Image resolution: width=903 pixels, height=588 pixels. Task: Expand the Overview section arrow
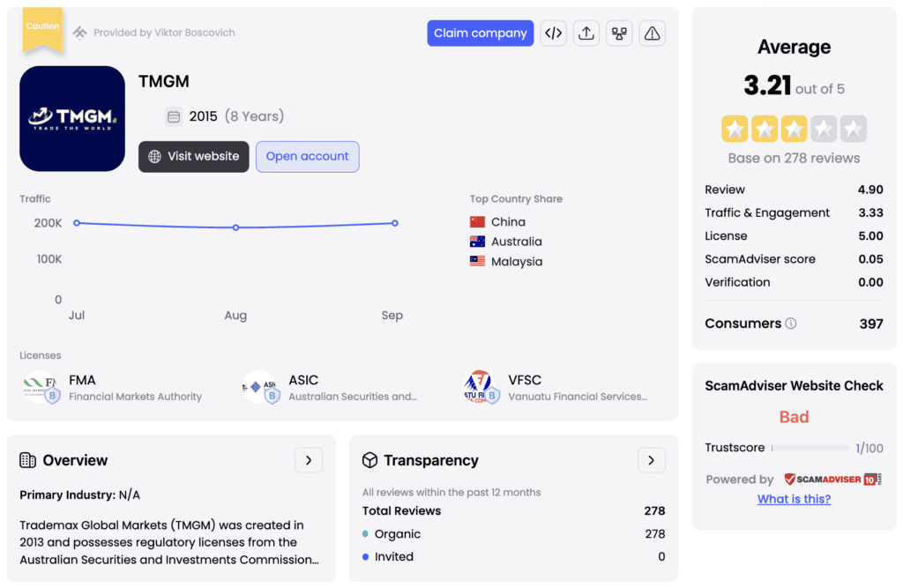[308, 460]
